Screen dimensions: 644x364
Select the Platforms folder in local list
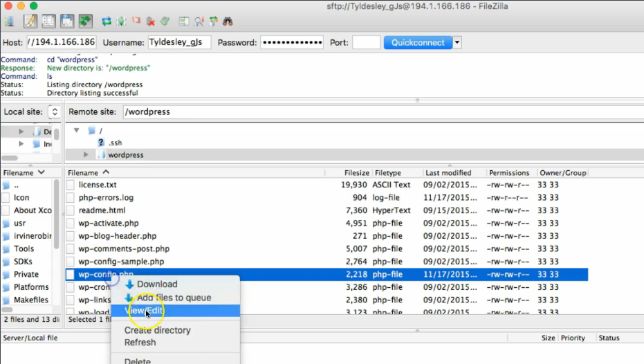pos(31,286)
